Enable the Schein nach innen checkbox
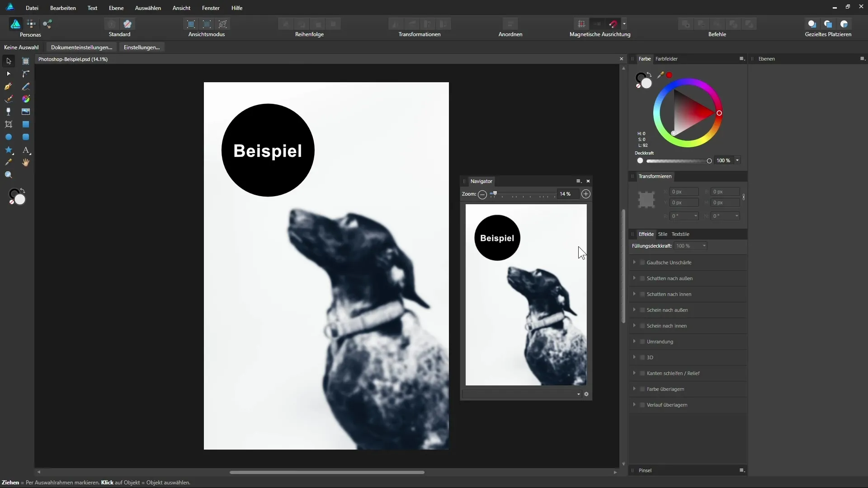Screen dimensions: 868x488 pos(642,326)
